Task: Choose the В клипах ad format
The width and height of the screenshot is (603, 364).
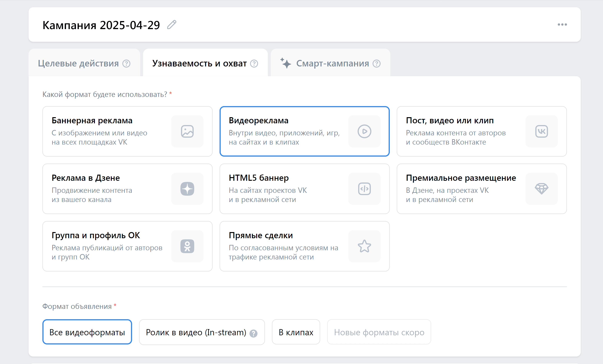Action: point(296,332)
